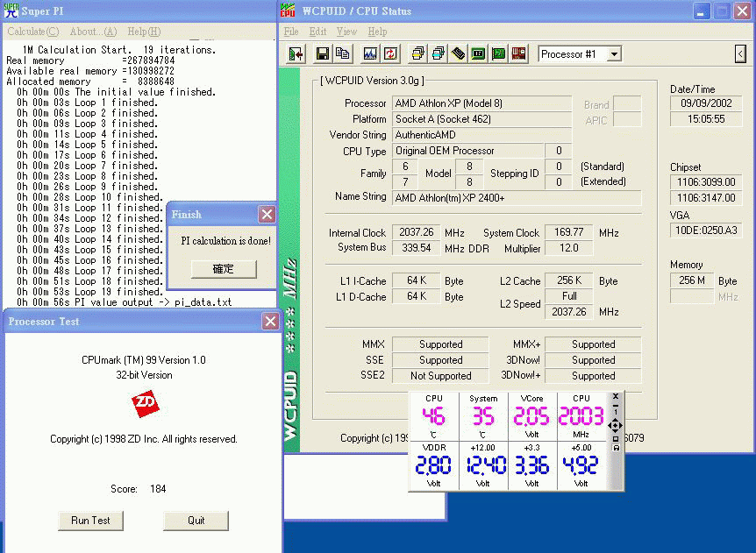
Task: Click the L2 Cache value 256 K
Action: [569, 280]
